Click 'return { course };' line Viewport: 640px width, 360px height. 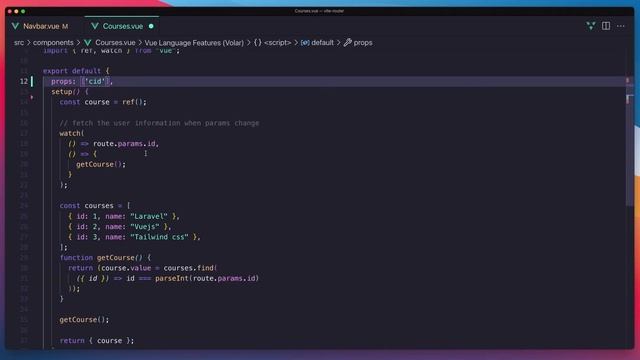[97, 340]
